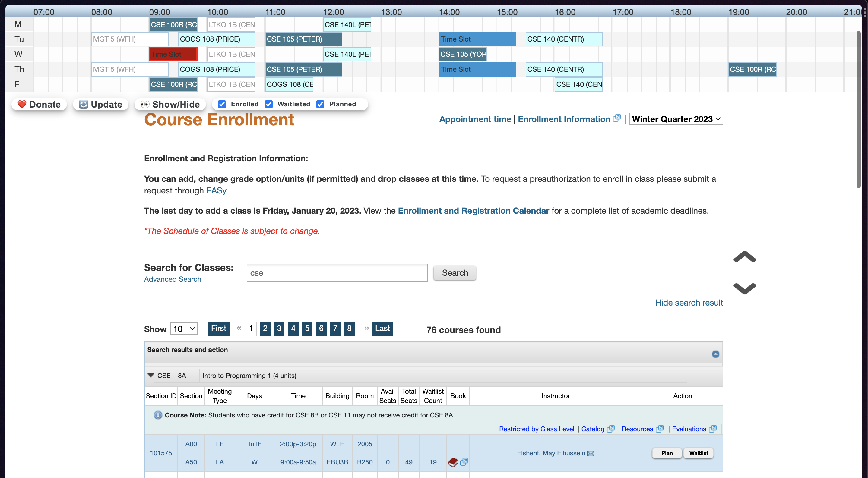The height and width of the screenshot is (478, 868).
Task: Open the Winter Quarter 2023 dropdown
Action: (676, 119)
